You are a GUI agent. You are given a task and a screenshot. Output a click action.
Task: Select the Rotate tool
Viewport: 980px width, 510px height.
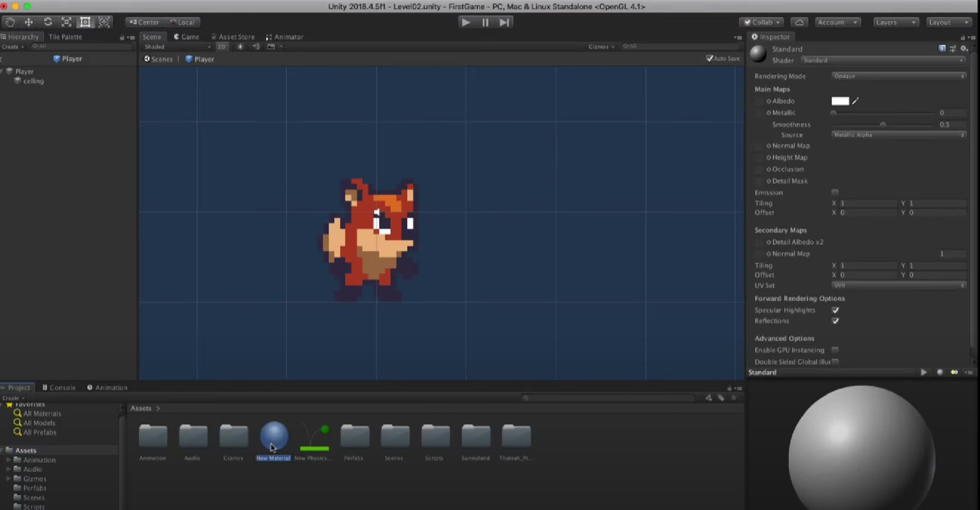point(48,22)
